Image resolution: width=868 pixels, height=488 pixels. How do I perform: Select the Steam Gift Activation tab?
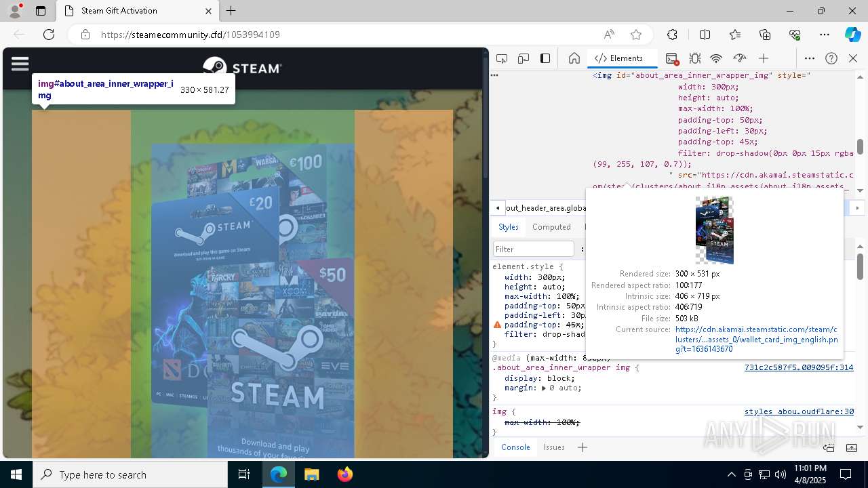138,11
